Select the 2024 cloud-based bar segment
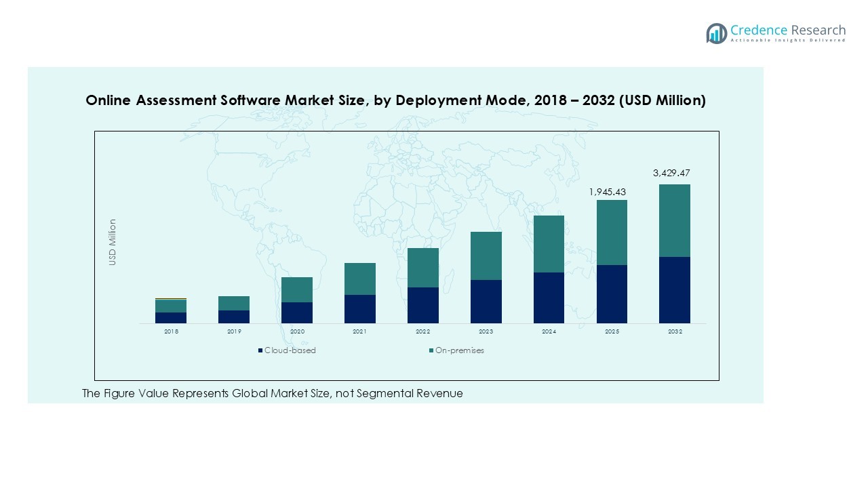The height and width of the screenshot is (488, 868). pos(549,298)
